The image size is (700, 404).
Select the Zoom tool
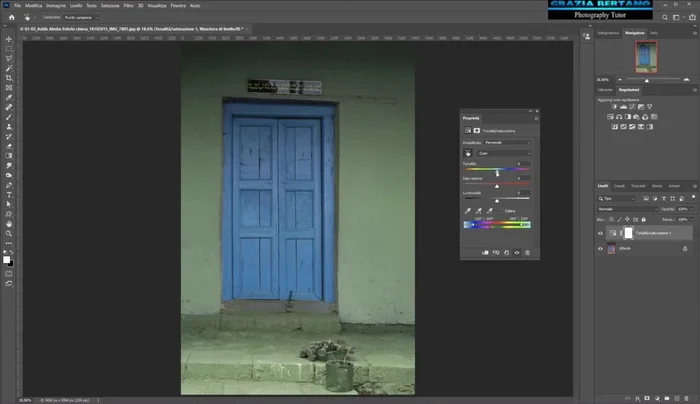coord(8,234)
